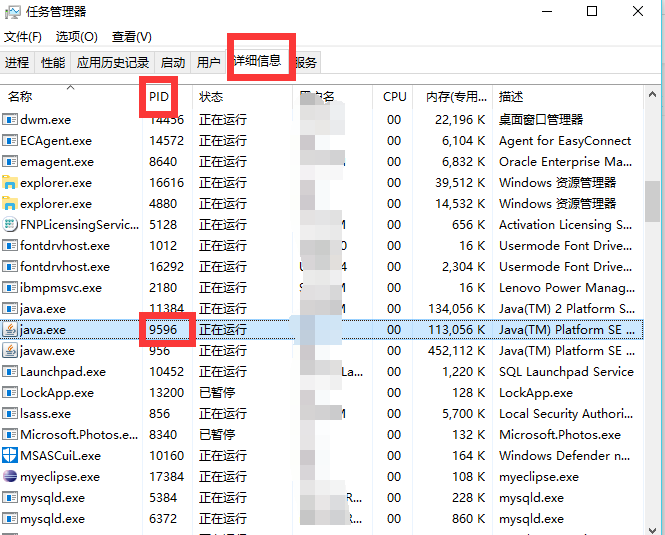
Task: Click the icon of mysqld.exe PID 5384
Action: pos(10,498)
